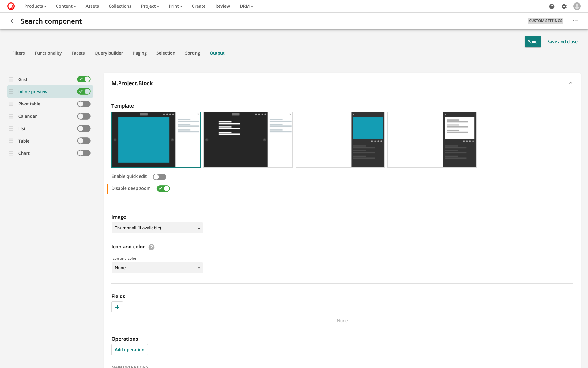Grab the Calendar row drag handle
The width and height of the screenshot is (588, 368).
coord(11,116)
